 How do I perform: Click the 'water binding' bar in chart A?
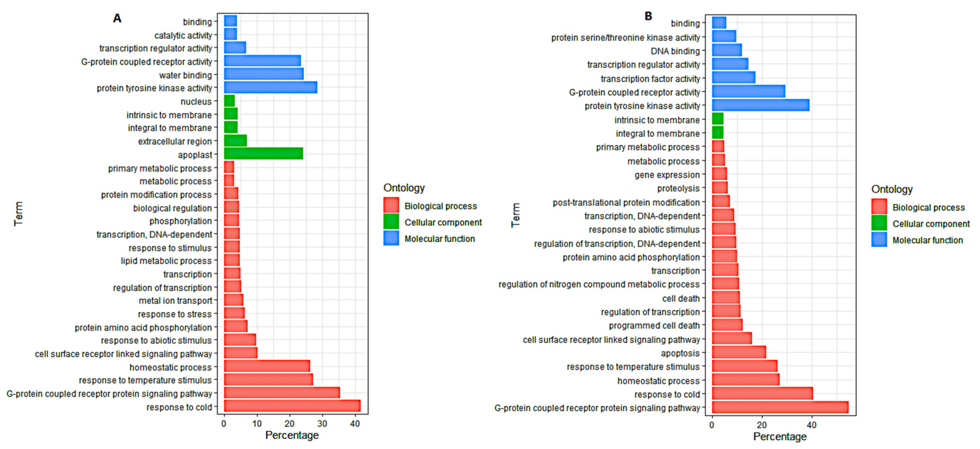coord(264,74)
